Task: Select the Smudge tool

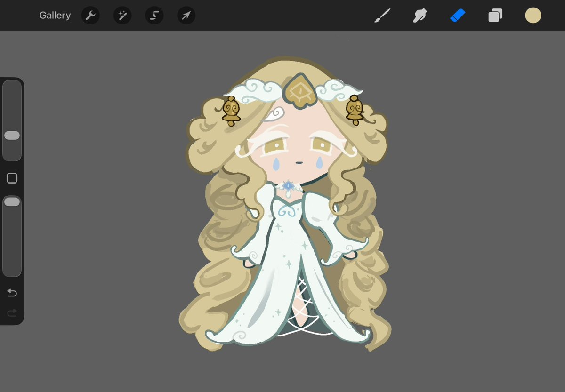Action: point(420,16)
